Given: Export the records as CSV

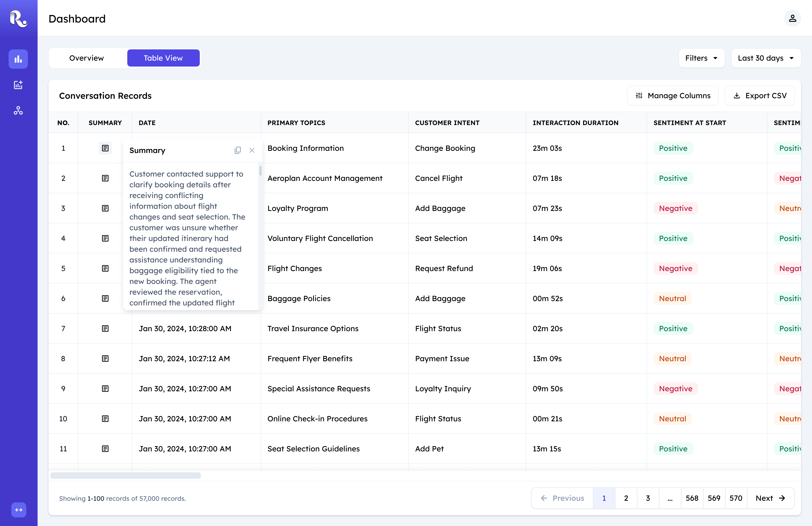Looking at the screenshot, I should [x=760, y=96].
